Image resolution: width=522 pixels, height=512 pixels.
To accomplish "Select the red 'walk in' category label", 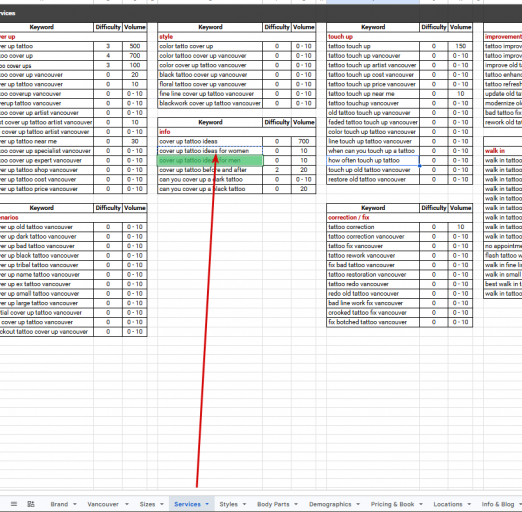I will pos(495,151).
